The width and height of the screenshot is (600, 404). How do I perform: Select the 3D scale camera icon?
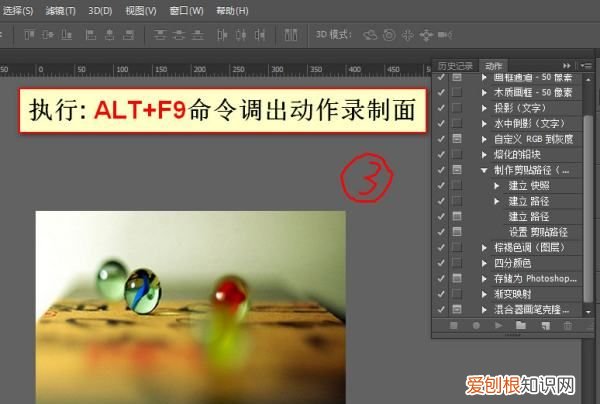tap(445, 35)
